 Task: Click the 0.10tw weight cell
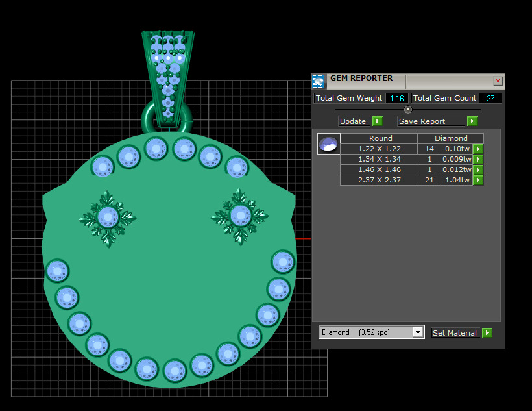[x=457, y=149]
